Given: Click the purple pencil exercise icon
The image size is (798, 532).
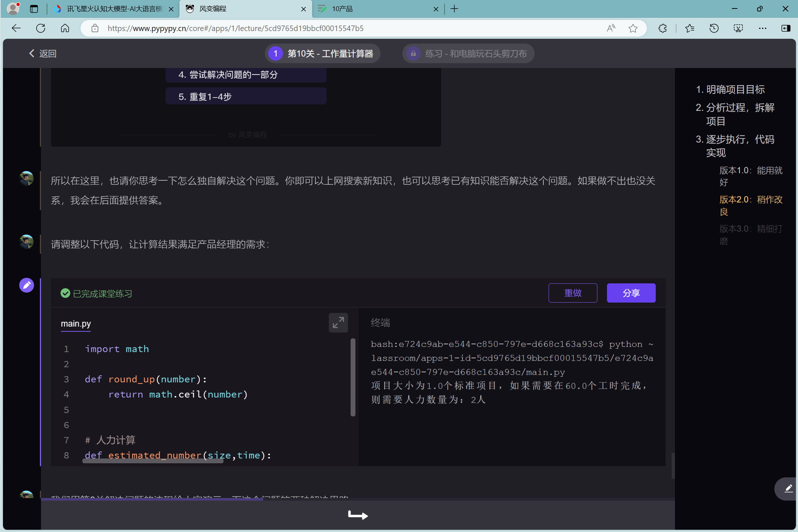Looking at the screenshot, I should 27,285.
